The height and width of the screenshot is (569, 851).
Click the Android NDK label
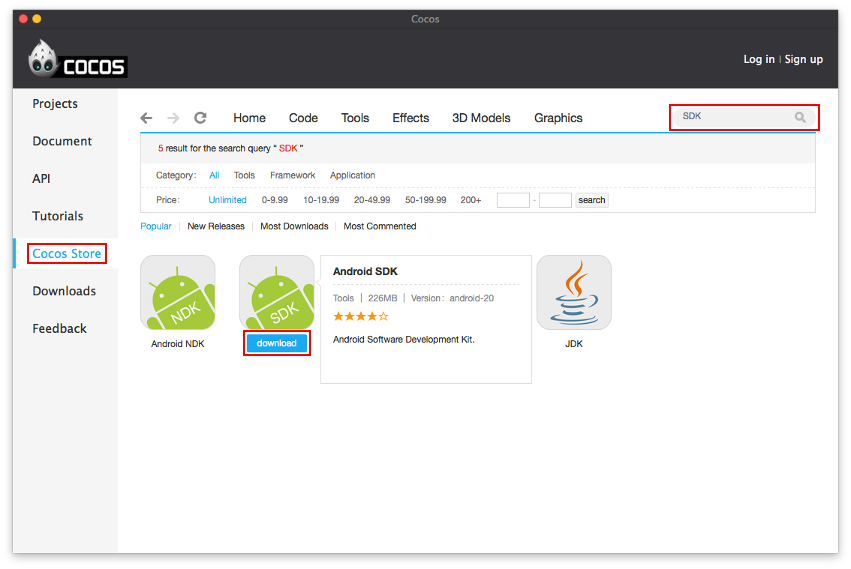[177, 344]
